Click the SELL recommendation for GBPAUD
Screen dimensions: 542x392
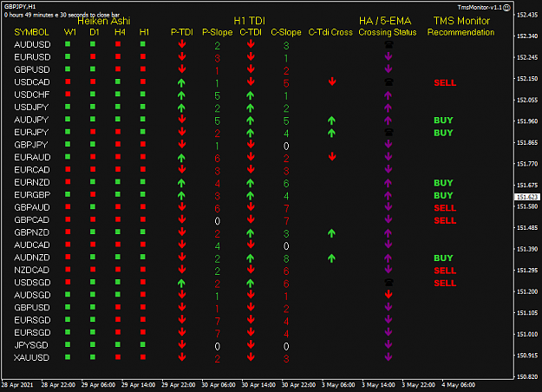pos(445,208)
